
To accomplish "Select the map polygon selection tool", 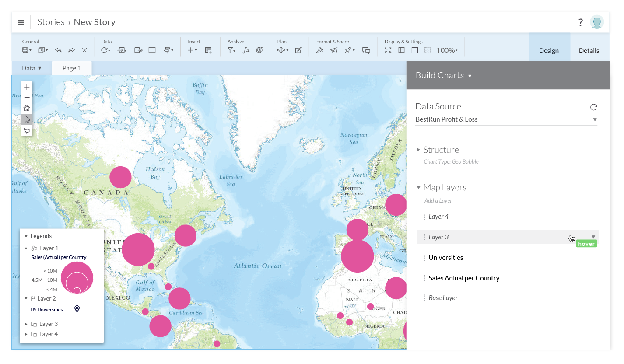I will click(x=27, y=130).
